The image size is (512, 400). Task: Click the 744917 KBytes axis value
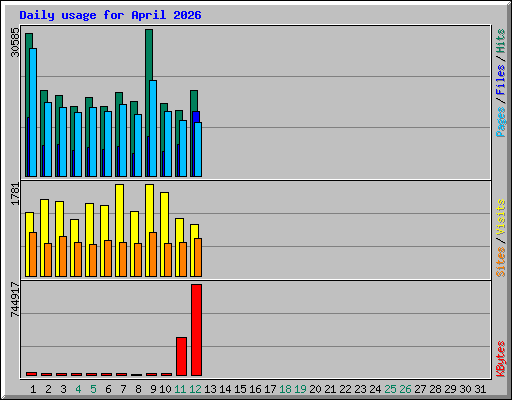[15, 299]
